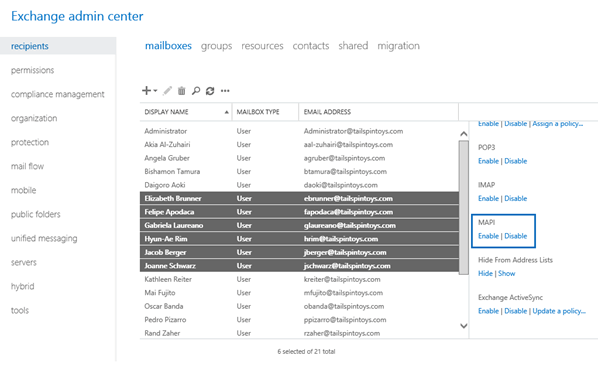Screen dimensions: 598x369
Task: Click the search magnifier icon
Action: (x=196, y=91)
